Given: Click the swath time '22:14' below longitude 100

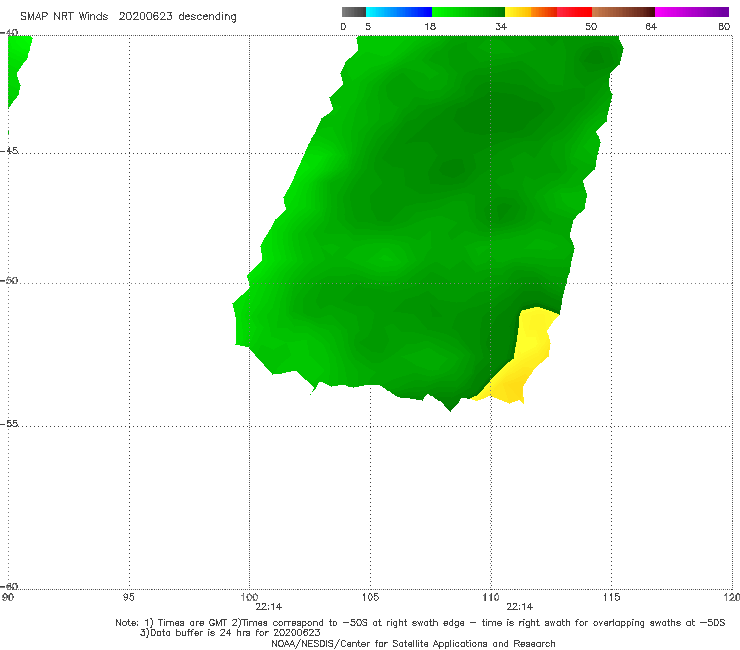Looking at the screenshot, I should [x=269, y=607].
